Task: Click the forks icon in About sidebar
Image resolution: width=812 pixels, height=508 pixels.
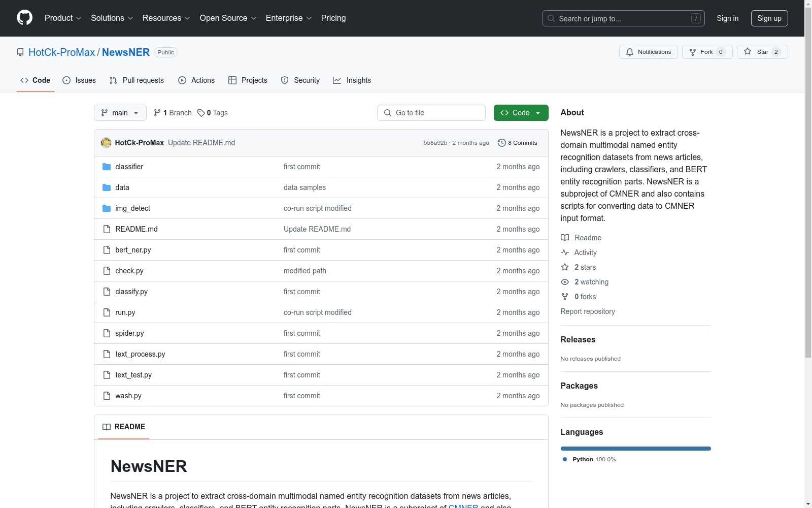Action: [x=565, y=297]
